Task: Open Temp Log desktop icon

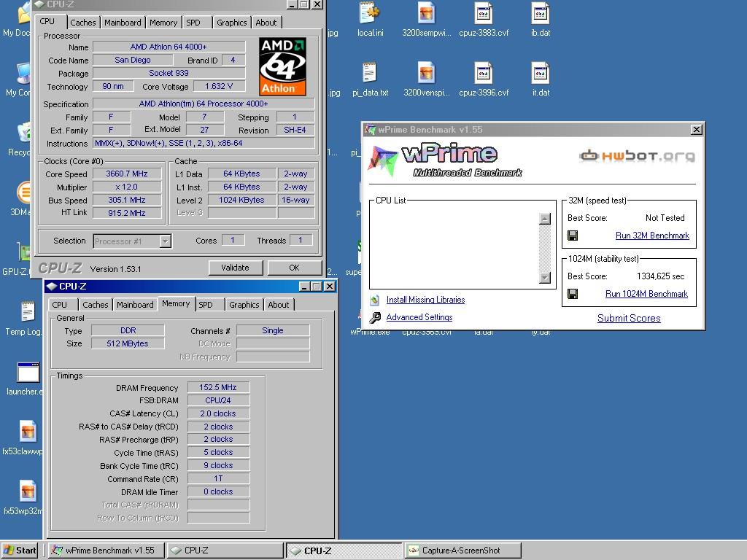Action: (x=28, y=312)
